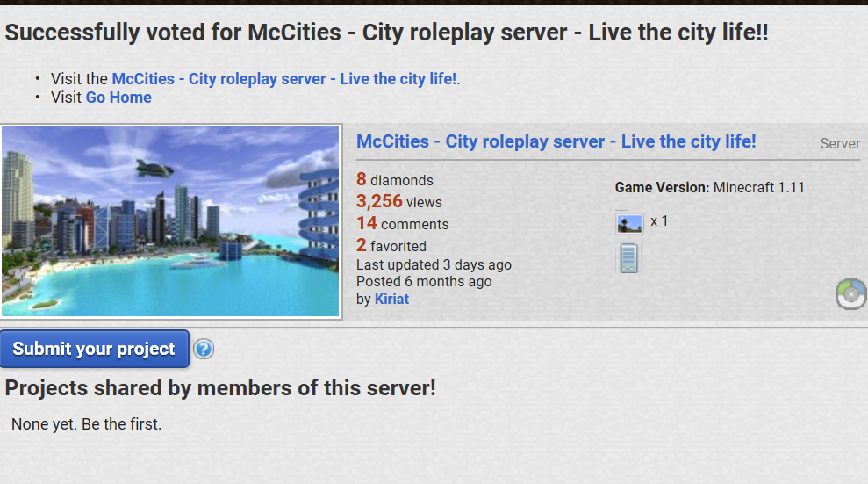Click the Last updated 3 days ago text
The image size is (868, 484).
tap(434, 264)
